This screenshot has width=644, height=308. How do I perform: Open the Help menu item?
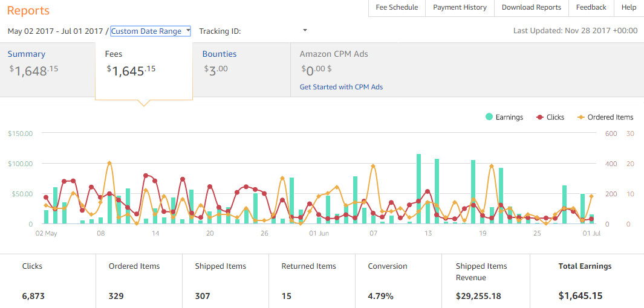pyautogui.click(x=629, y=7)
